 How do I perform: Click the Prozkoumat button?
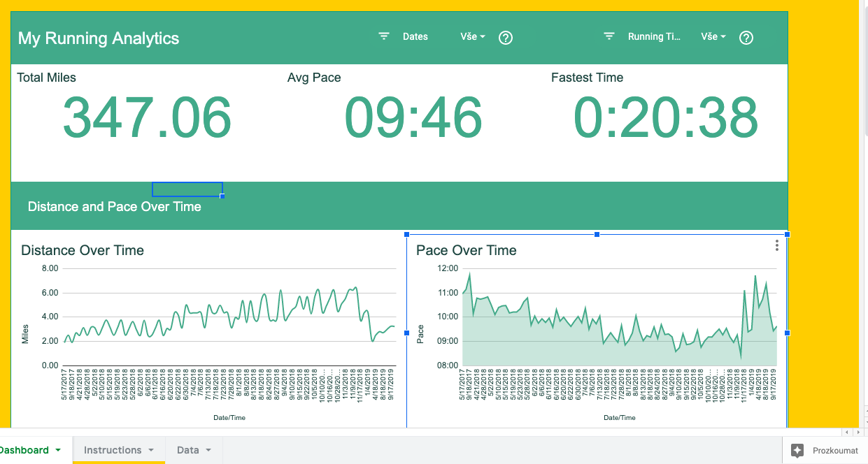(825, 451)
